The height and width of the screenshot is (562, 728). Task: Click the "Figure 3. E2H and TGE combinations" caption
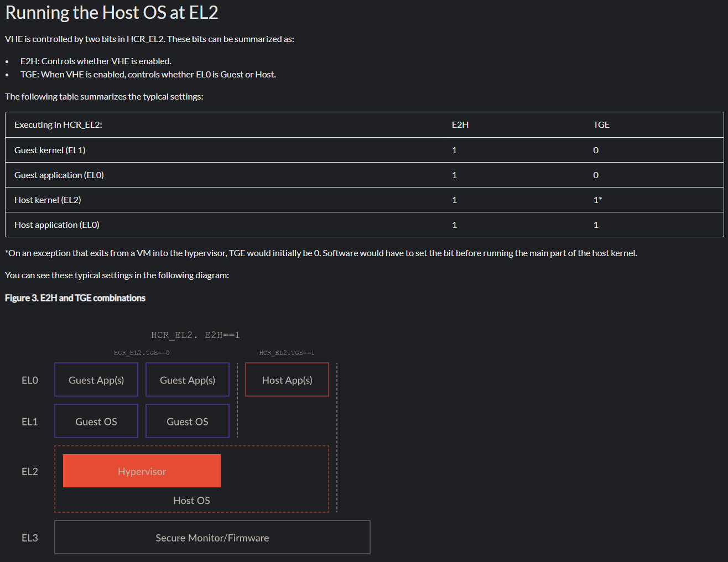[x=75, y=298]
